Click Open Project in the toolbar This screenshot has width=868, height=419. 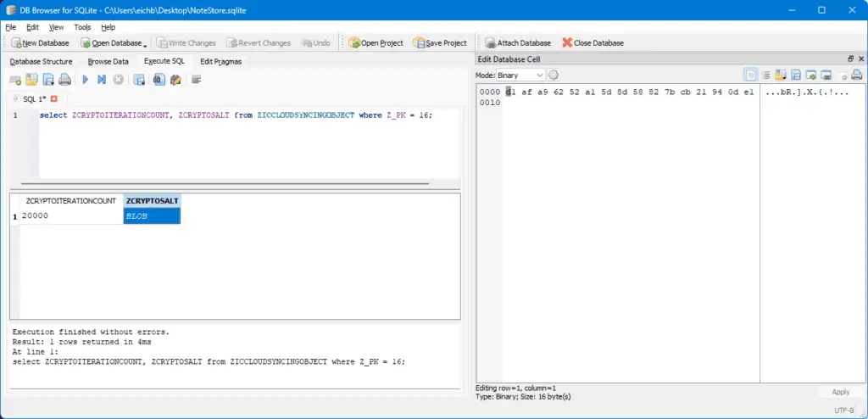[x=376, y=42]
